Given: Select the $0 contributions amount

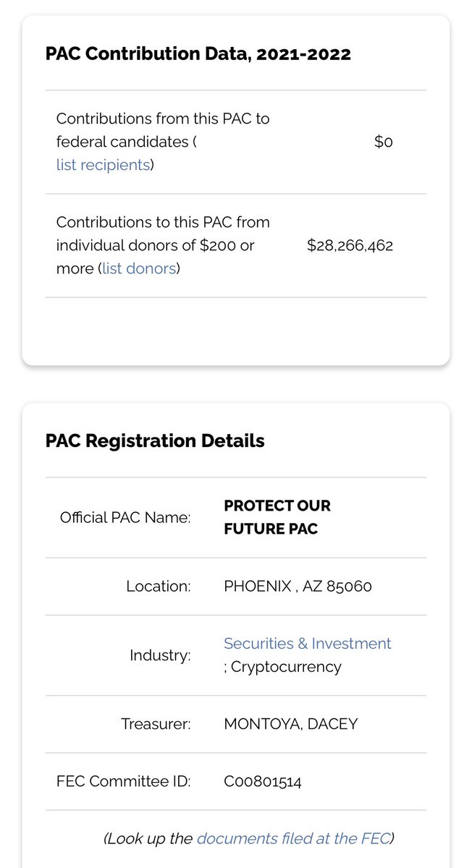Looking at the screenshot, I should 383,142.
